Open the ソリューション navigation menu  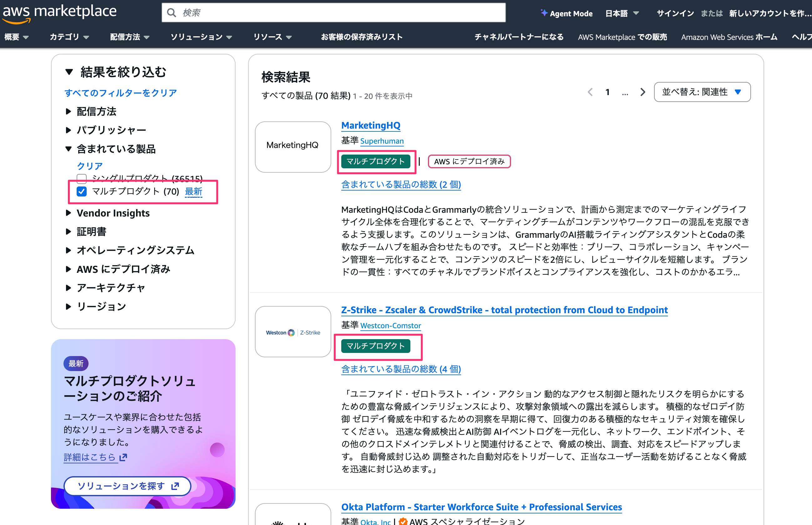click(x=201, y=37)
